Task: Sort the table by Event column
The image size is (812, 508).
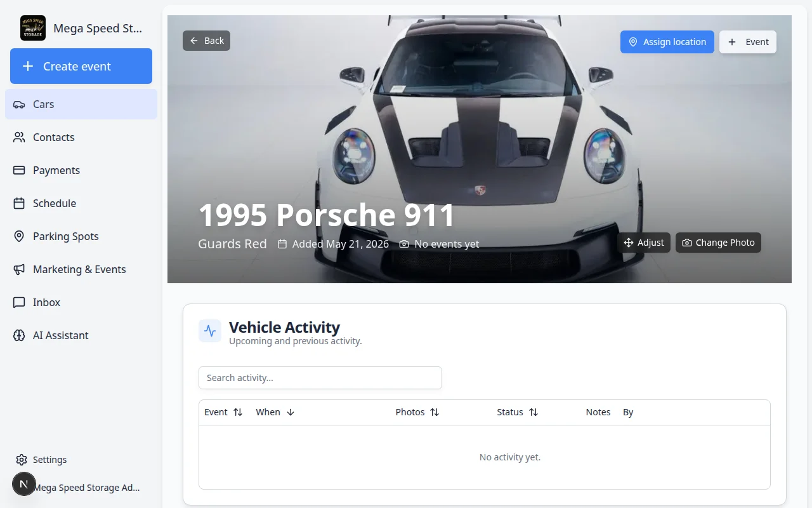Action: [223, 412]
